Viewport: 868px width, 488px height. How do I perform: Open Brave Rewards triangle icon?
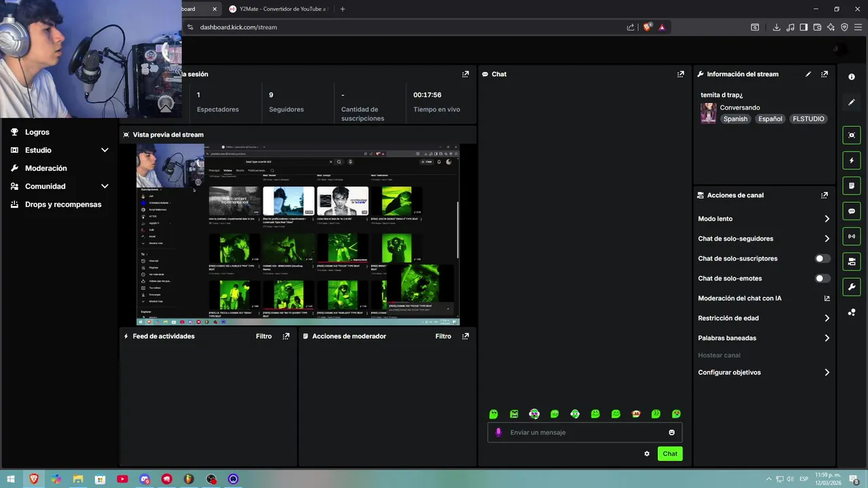coord(662,27)
